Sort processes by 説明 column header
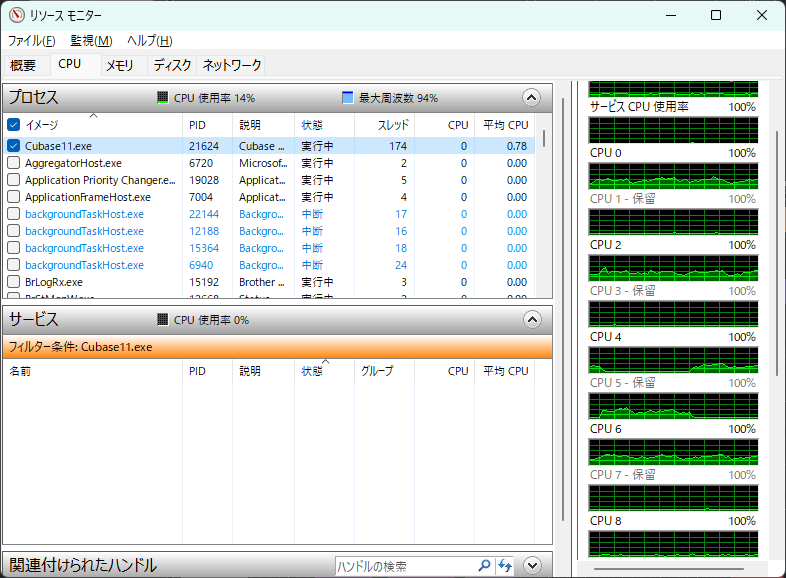The width and height of the screenshot is (786, 578). pyautogui.click(x=264, y=125)
